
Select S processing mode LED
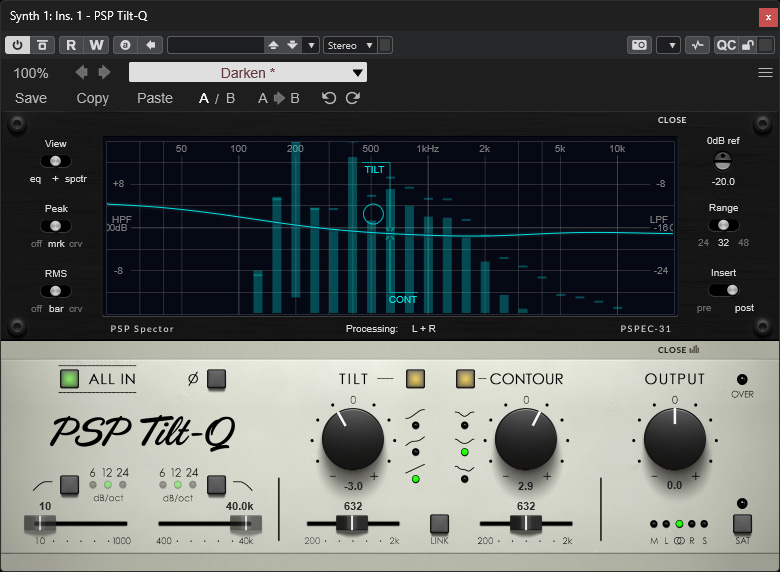[x=704, y=524]
